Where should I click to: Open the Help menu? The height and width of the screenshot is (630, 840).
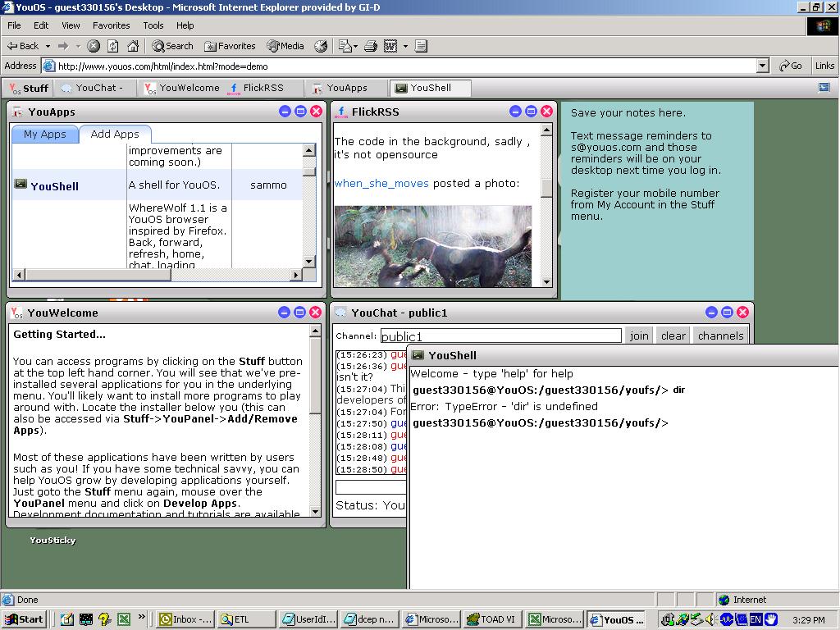coord(185,25)
